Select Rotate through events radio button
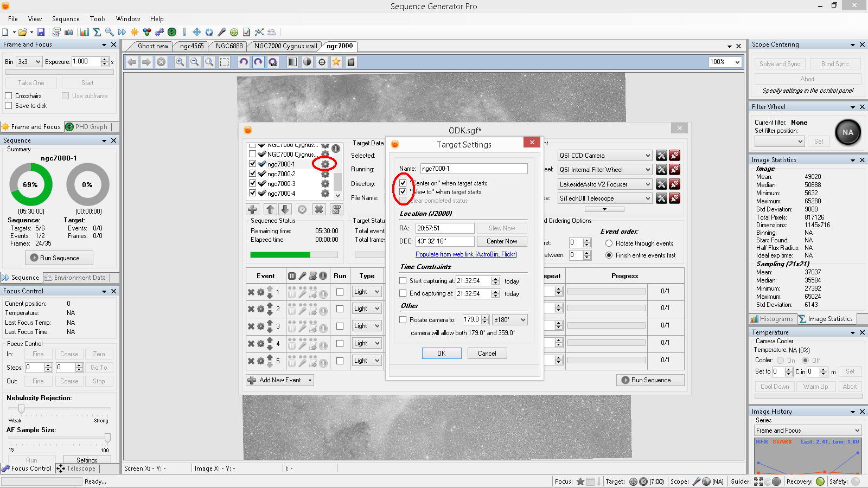The width and height of the screenshot is (868, 488). 609,243
